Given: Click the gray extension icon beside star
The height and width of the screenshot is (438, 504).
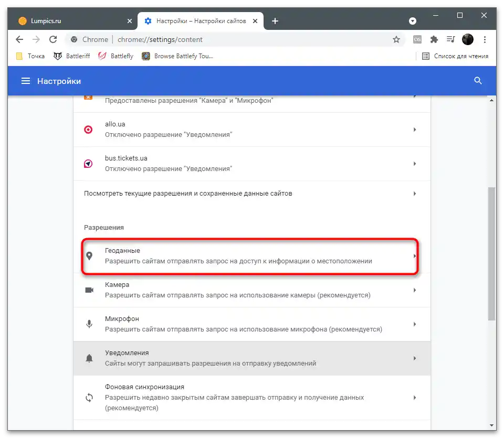Looking at the screenshot, I should tap(417, 39).
